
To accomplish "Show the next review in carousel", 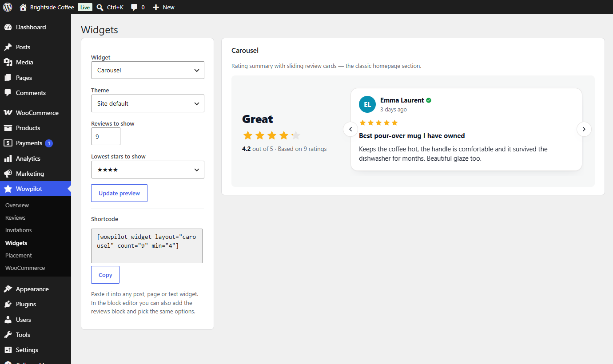I will click(584, 129).
